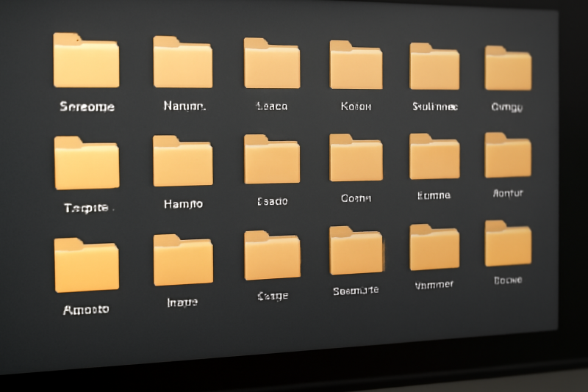
Task: Click the 'Amooto' name text
Action: (x=86, y=310)
